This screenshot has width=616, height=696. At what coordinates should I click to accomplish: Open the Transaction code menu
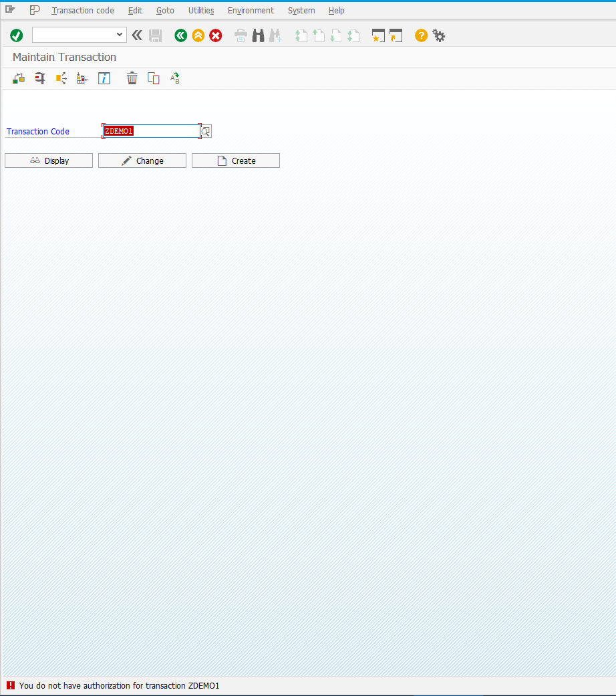(82, 10)
